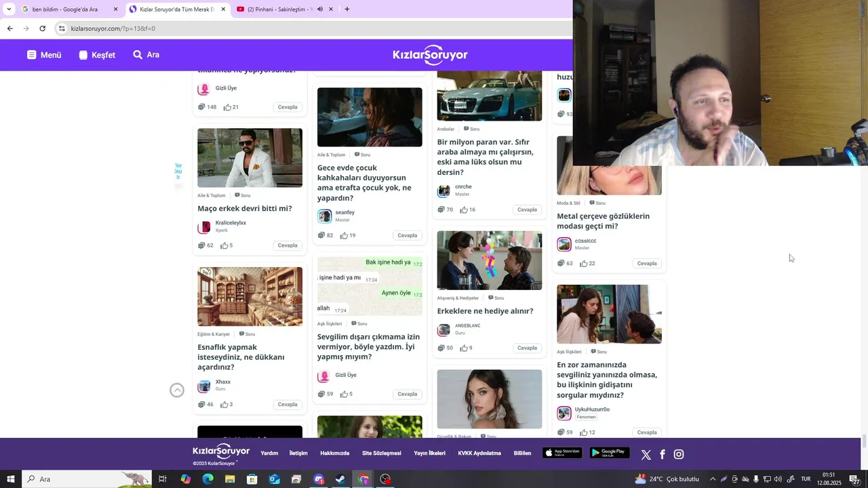Like the metal çerçeve gözlük thumbs-up
This screenshot has height=488, width=868.
pos(584,263)
